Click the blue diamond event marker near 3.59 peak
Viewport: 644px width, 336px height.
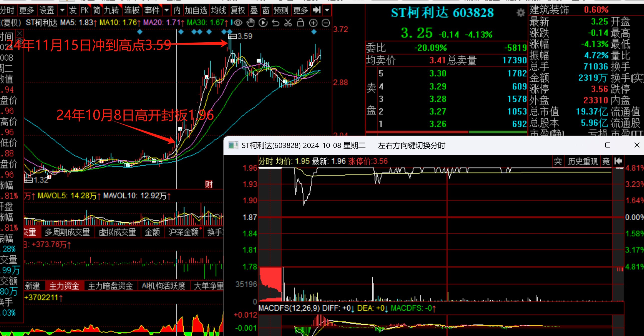click(x=229, y=31)
